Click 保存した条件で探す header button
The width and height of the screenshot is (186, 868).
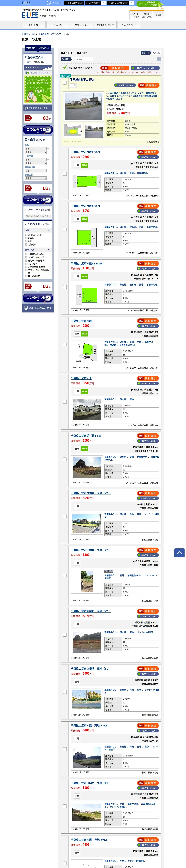pos(118,3)
